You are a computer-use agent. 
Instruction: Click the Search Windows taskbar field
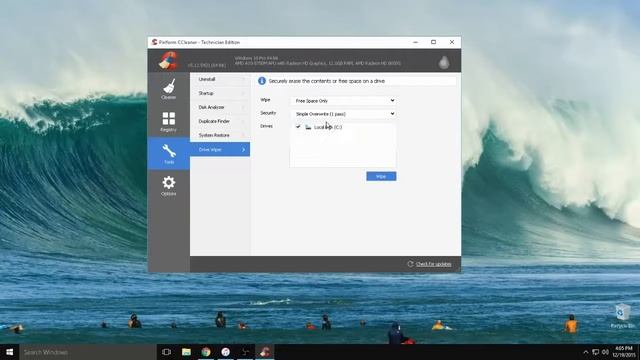pyautogui.click(x=88, y=352)
